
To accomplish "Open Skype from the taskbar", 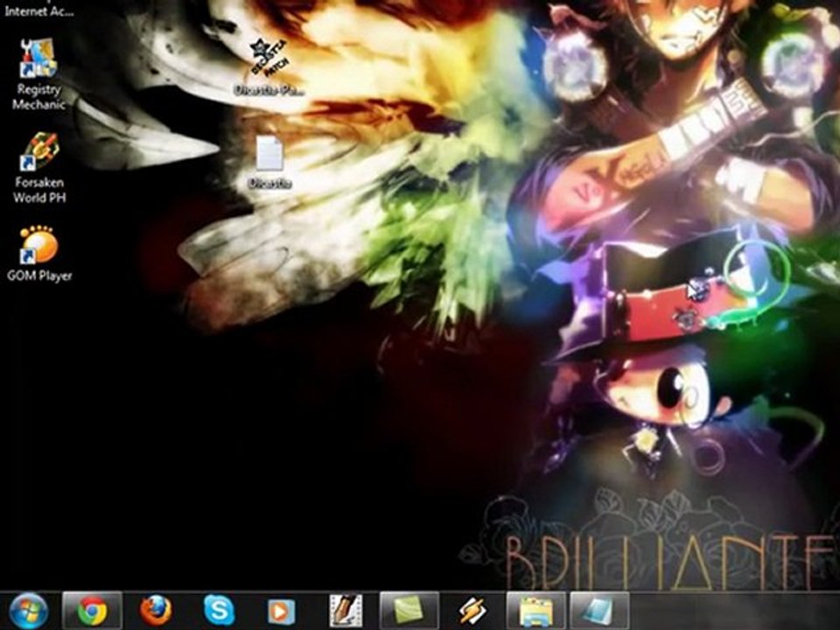I will [x=219, y=611].
